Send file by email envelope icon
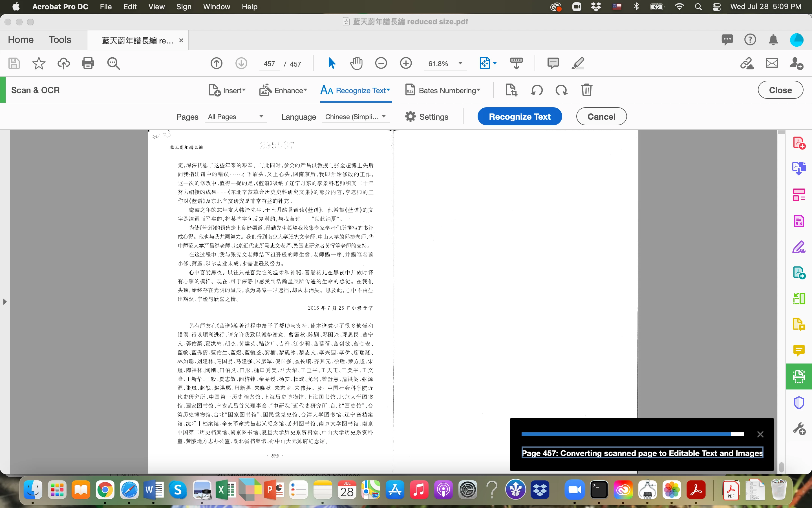This screenshot has height=508, width=812. click(772, 63)
